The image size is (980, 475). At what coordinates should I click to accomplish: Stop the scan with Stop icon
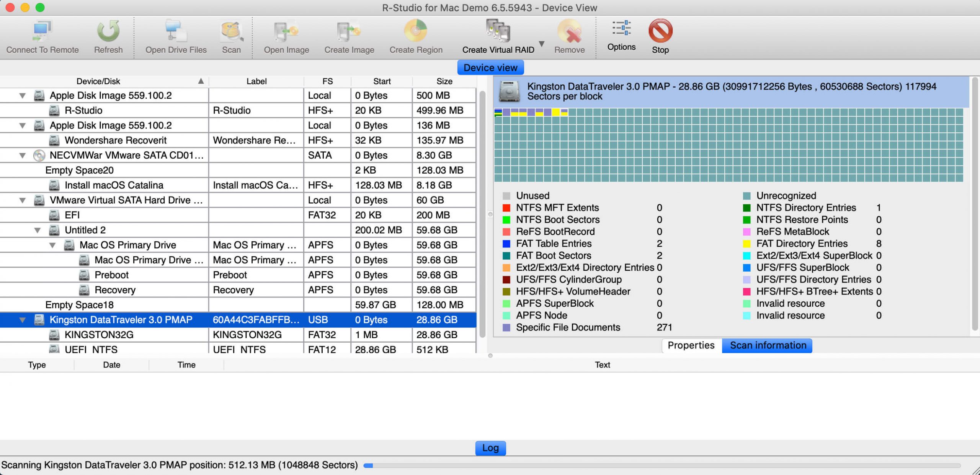click(660, 31)
